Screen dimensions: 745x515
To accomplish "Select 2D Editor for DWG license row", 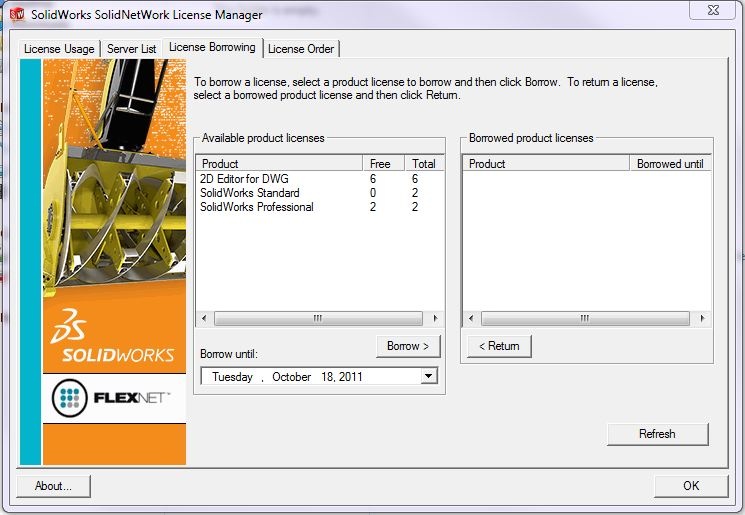I will coord(320,179).
